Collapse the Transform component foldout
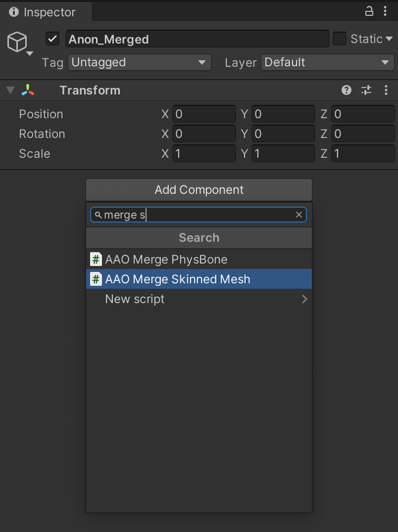The width and height of the screenshot is (398, 532). coord(10,90)
